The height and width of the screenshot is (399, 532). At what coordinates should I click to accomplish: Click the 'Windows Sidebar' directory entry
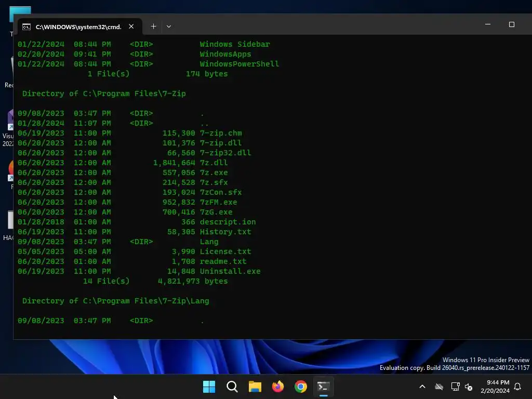coord(235,44)
